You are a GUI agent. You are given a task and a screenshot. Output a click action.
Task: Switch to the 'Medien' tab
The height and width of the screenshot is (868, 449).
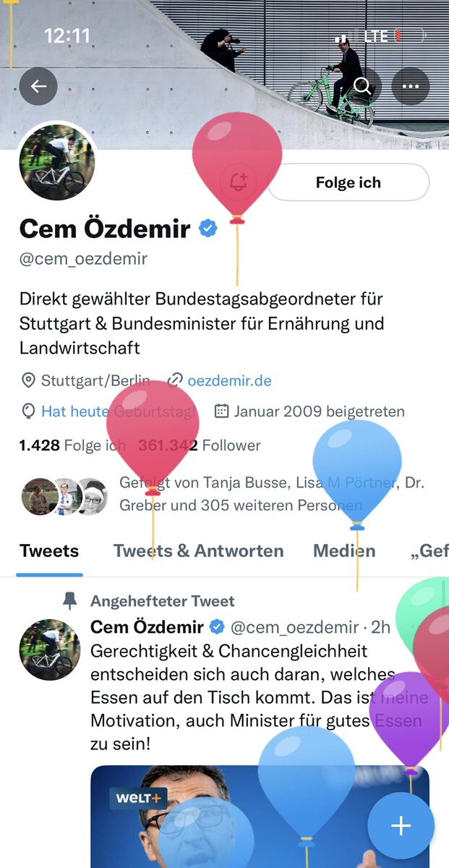(x=344, y=550)
